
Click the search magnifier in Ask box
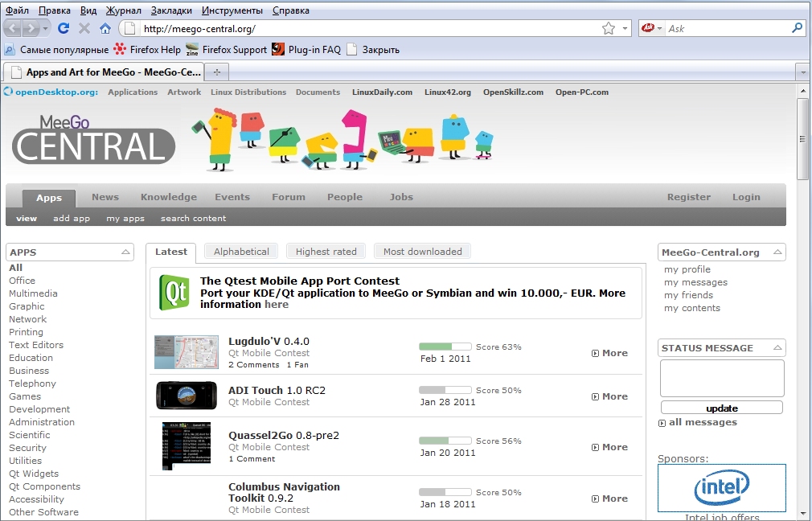797,28
